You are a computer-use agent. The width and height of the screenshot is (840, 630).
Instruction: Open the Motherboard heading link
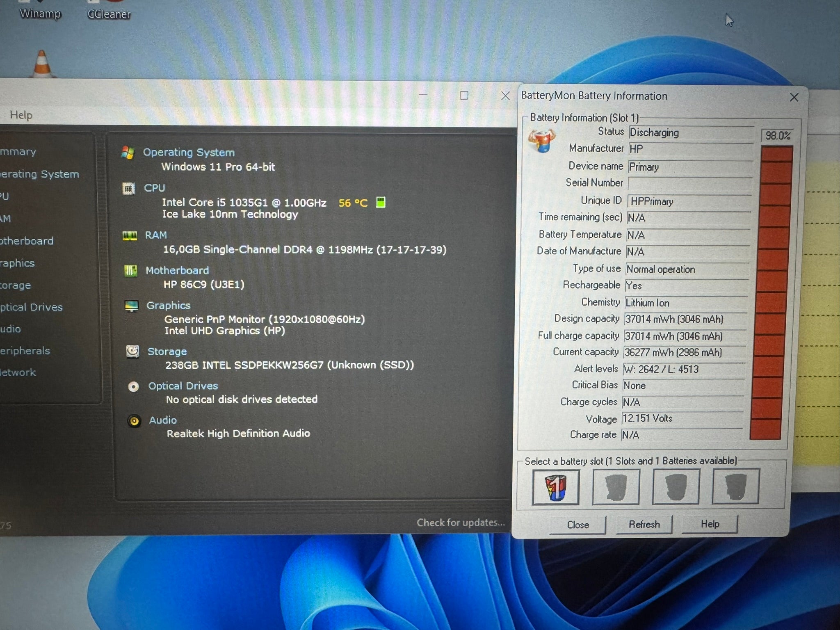click(x=177, y=271)
